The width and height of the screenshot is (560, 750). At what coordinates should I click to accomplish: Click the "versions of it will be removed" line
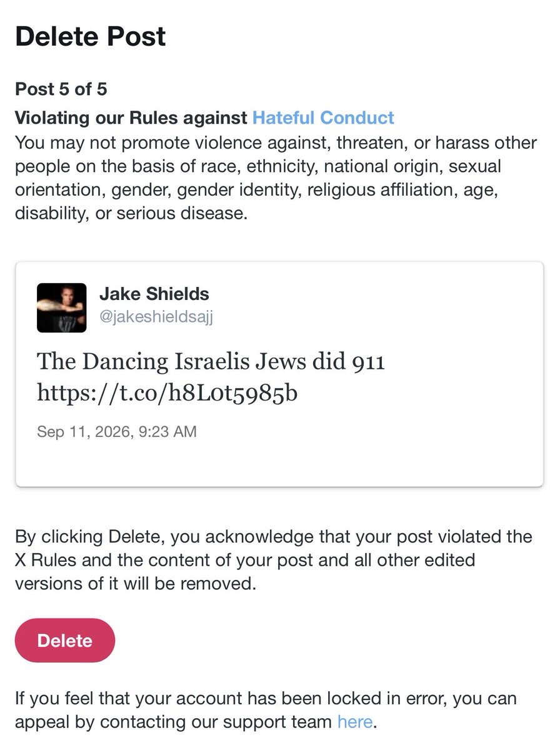(136, 584)
